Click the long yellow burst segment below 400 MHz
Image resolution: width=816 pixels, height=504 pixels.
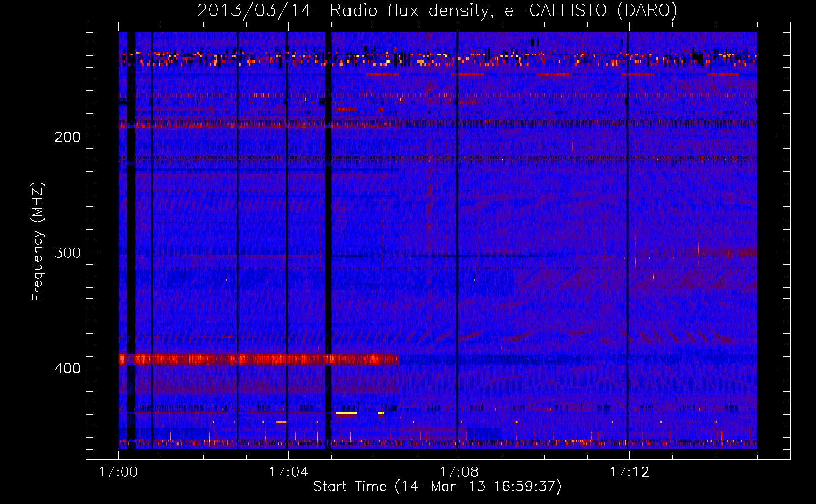[346, 414]
